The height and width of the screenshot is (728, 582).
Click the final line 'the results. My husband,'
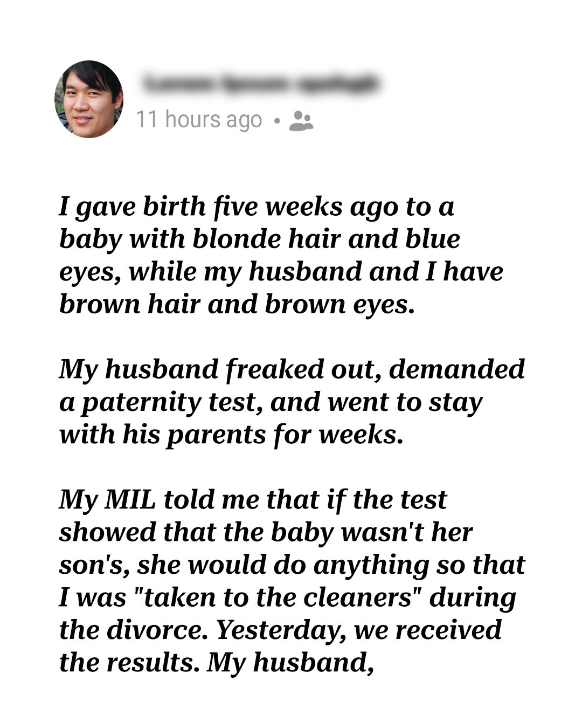[217, 663]
